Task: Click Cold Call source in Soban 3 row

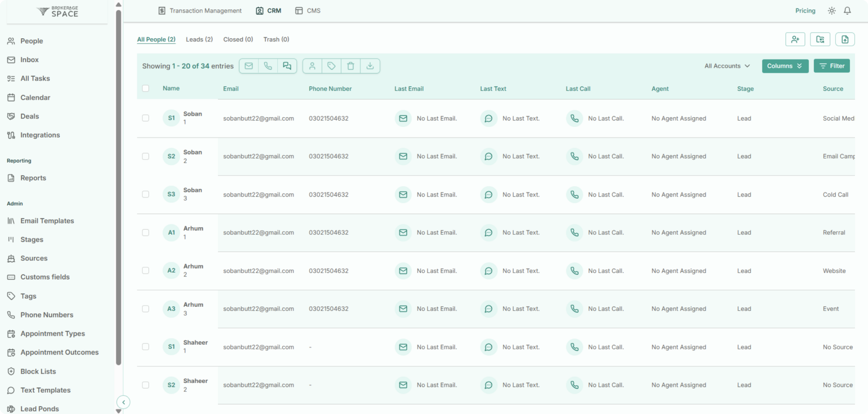Action: (835, 195)
